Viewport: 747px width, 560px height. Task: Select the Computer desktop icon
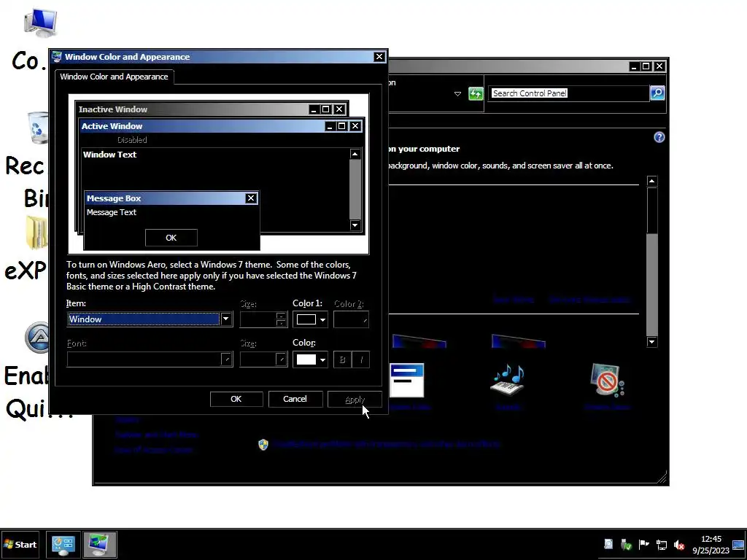(x=40, y=23)
